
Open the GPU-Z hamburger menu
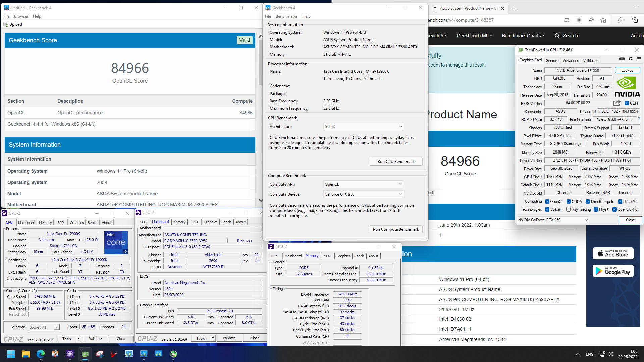pyautogui.click(x=639, y=59)
